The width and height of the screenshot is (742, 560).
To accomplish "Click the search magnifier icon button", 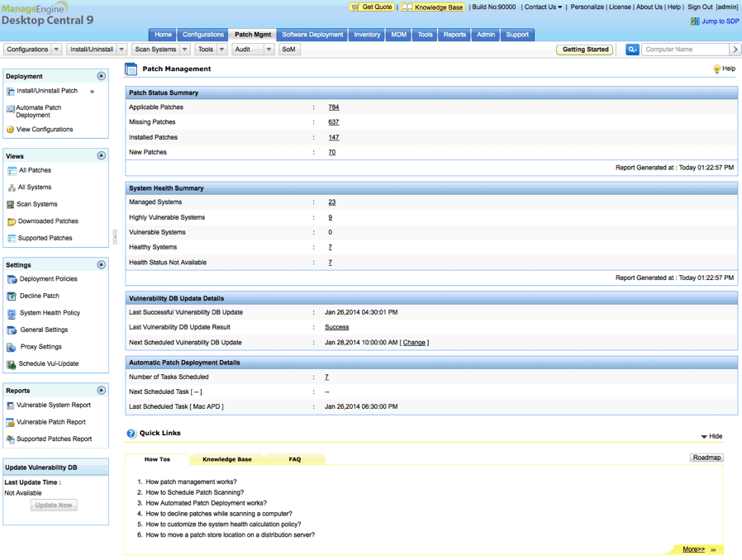I will [x=632, y=50].
